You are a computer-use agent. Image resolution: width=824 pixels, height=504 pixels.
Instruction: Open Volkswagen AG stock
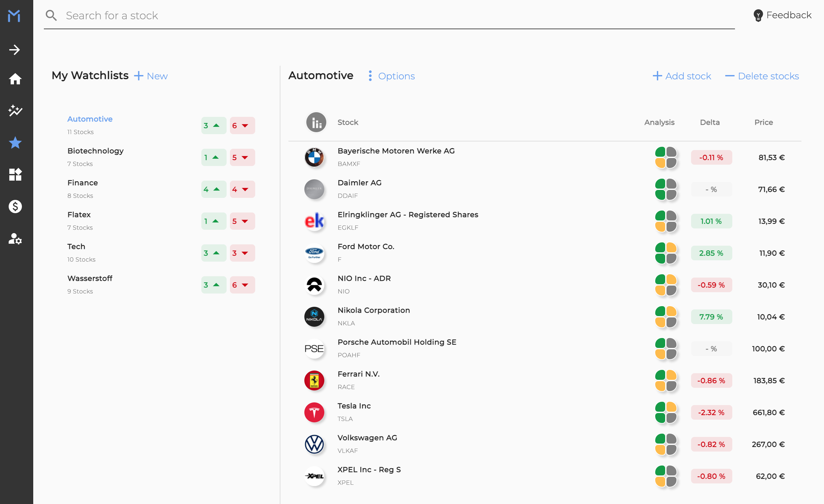pyautogui.click(x=545, y=444)
